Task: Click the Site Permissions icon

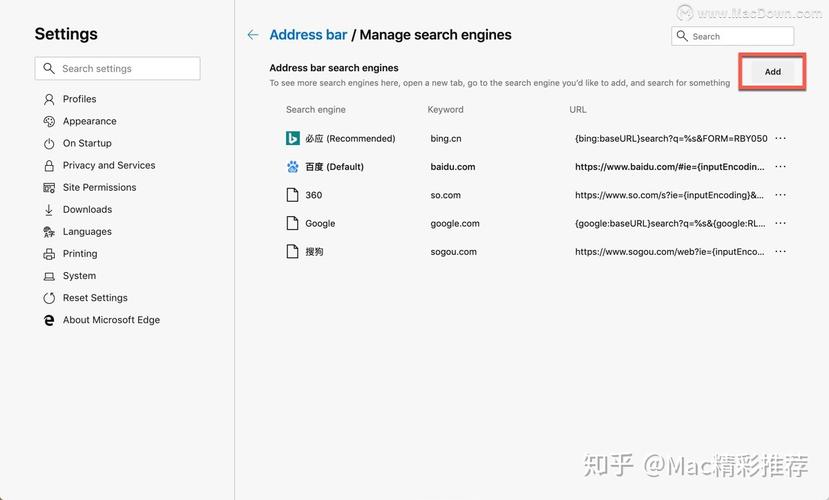Action: point(49,188)
